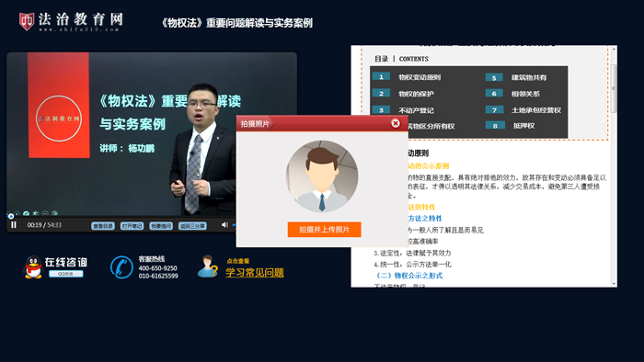The width and height of the screenshot is (644, 362).
Task: Select contents item 1 物权变动原则
Action: (x=420, y=77)
